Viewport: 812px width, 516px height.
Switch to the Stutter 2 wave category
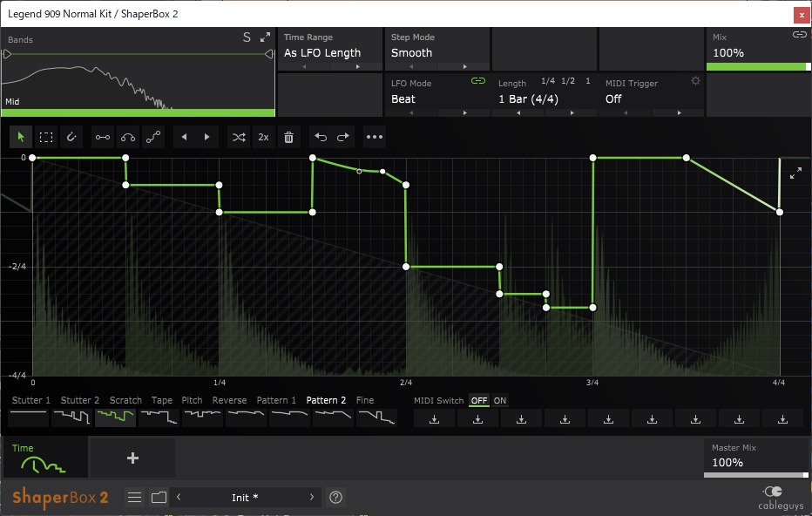(80, 400)
